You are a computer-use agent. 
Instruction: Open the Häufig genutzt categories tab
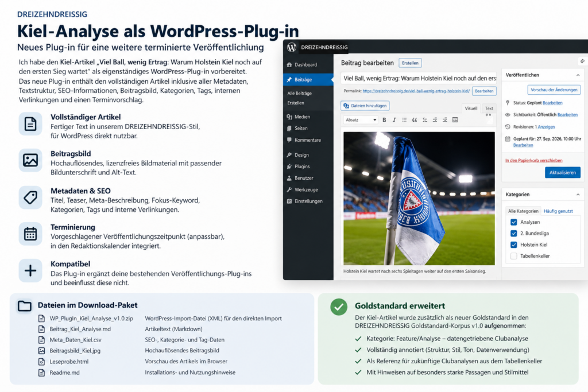coord(558,211)
